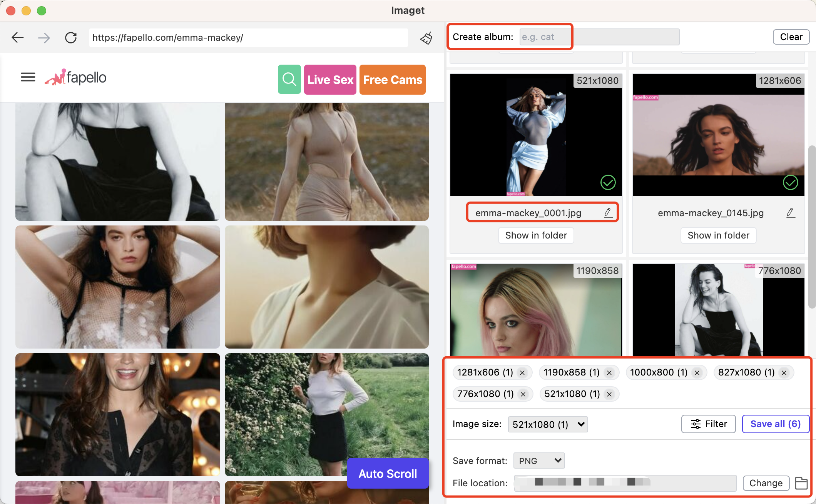Click the edit pencil icon on emma-mackey_0001.jpg
Image resolution: width=816 pixels, height=504 pixels.
(609, 213)
